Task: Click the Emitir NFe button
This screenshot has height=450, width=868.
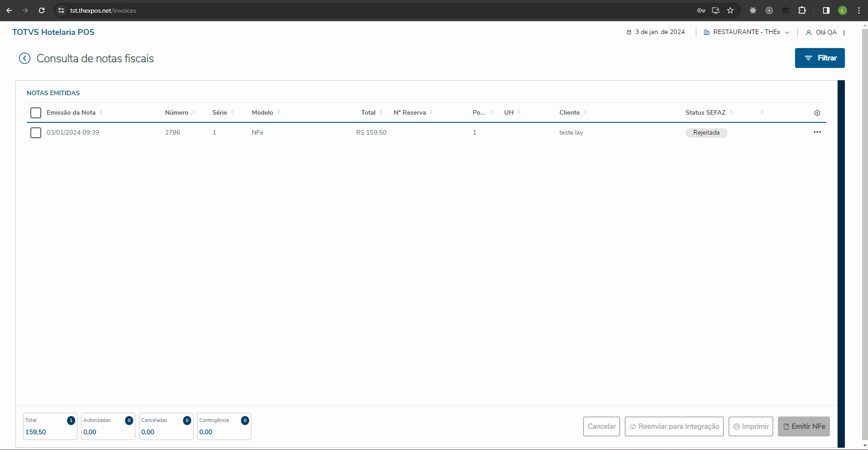Action: tap(804, 426)
